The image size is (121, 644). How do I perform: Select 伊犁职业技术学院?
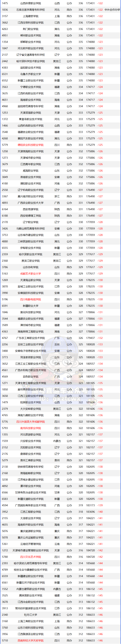click(31, 248)
